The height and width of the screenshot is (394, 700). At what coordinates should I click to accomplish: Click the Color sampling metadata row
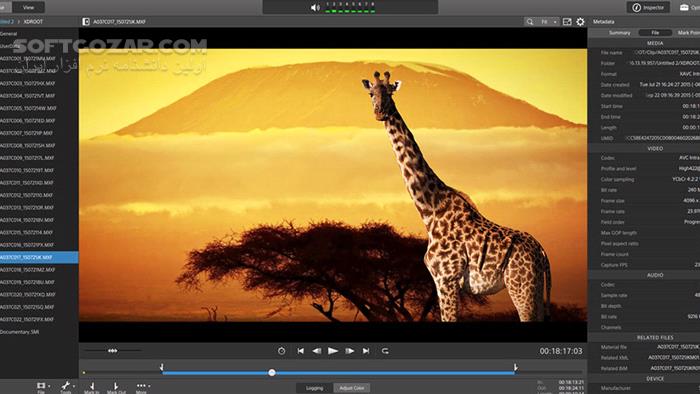tap(650, 179)
